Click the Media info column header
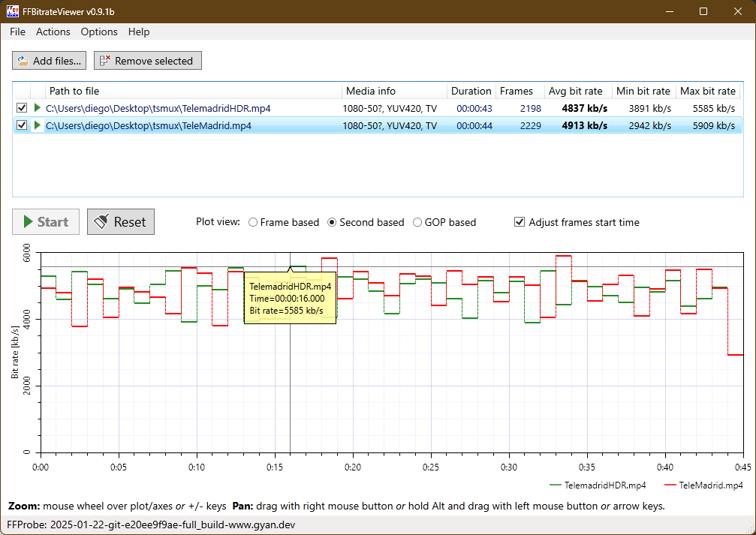The height and width of the screenshot is (535, 756). [395, 91]
